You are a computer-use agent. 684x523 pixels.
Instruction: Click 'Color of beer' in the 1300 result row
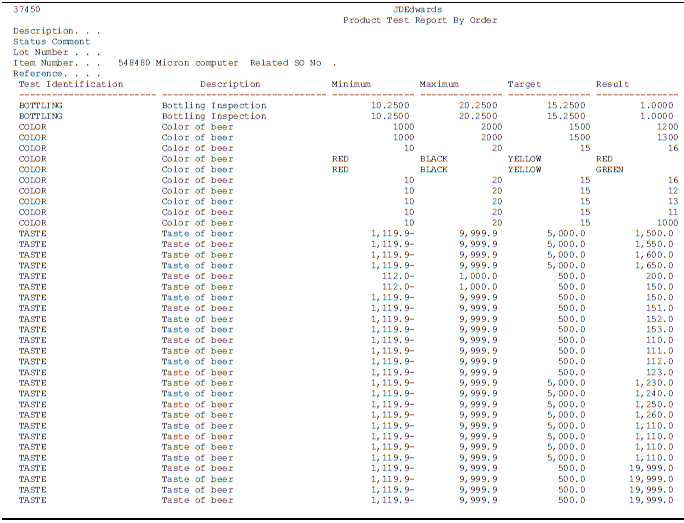click(197, 137)
